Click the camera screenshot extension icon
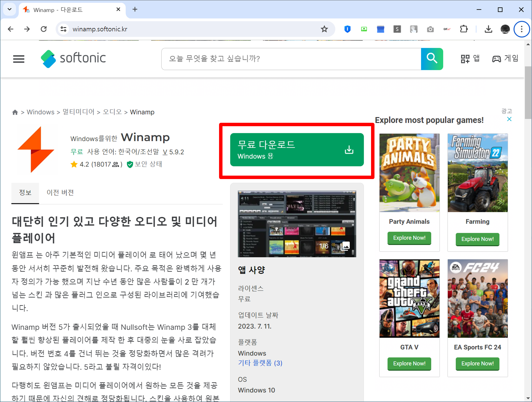 tap(430, 29)
